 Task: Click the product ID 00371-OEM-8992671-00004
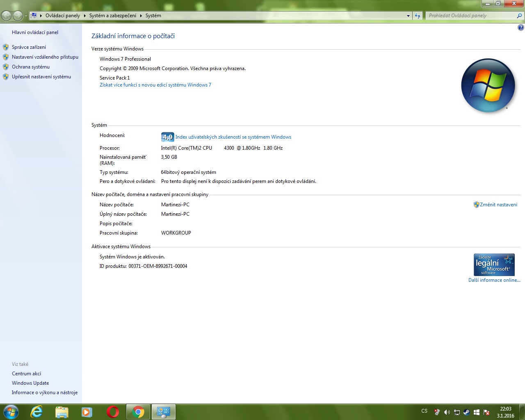pos(158,266)
